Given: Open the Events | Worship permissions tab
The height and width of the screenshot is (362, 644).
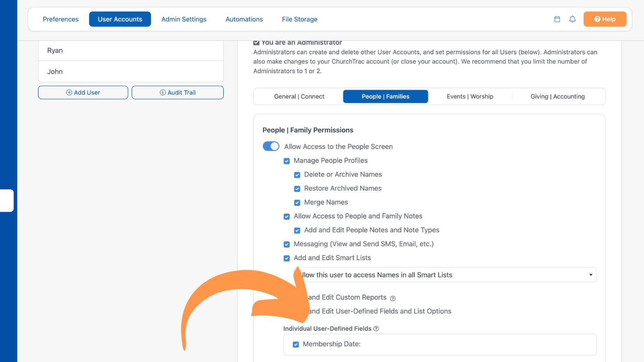Looking at the screenshot, I should (x=470, y=97).
